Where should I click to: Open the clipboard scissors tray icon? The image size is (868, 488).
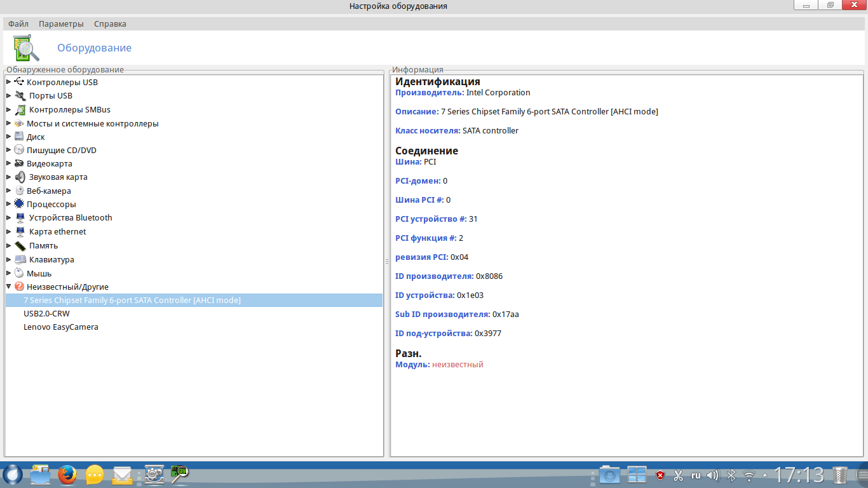pyautogui.click(x=678, y=475)
